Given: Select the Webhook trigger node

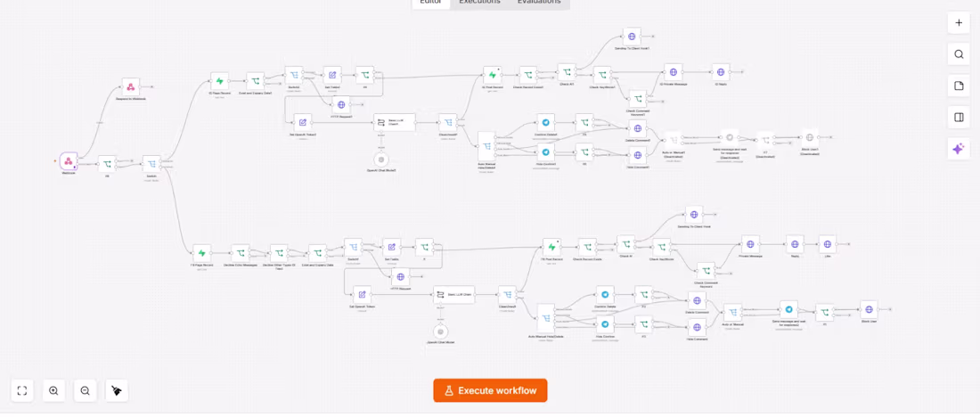Looking at the screenshot, I should [68, 161].
